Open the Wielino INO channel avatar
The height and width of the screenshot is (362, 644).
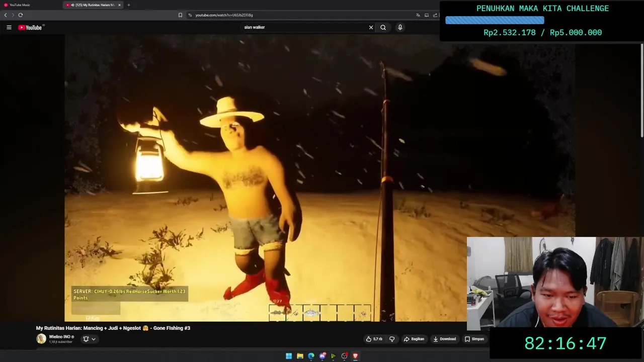(x=41, y=339)
